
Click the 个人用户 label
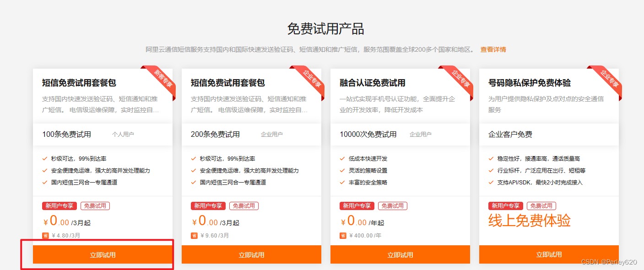[123, 135]
